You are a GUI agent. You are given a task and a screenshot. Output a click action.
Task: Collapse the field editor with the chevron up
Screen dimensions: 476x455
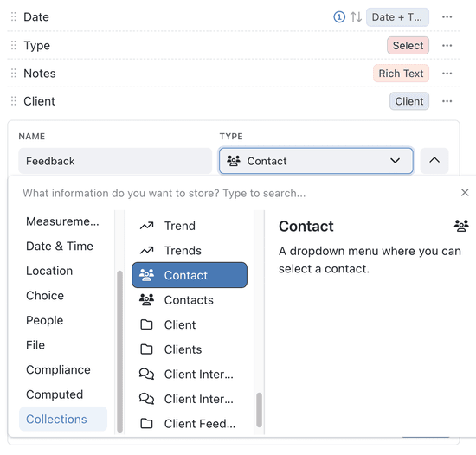click(434, 161)
